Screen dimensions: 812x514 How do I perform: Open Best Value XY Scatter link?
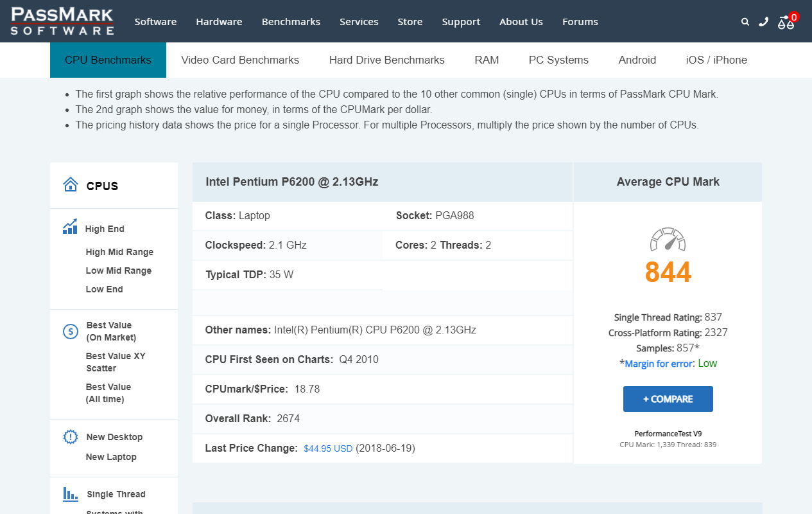pyautogui.click(x=116, y=362)
